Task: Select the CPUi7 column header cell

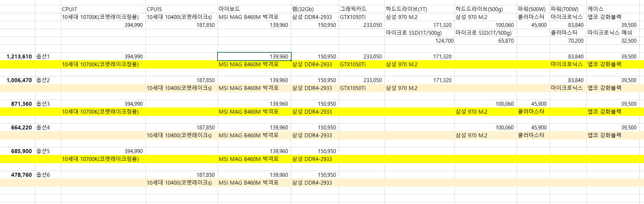Action: [x=103, y=9]
